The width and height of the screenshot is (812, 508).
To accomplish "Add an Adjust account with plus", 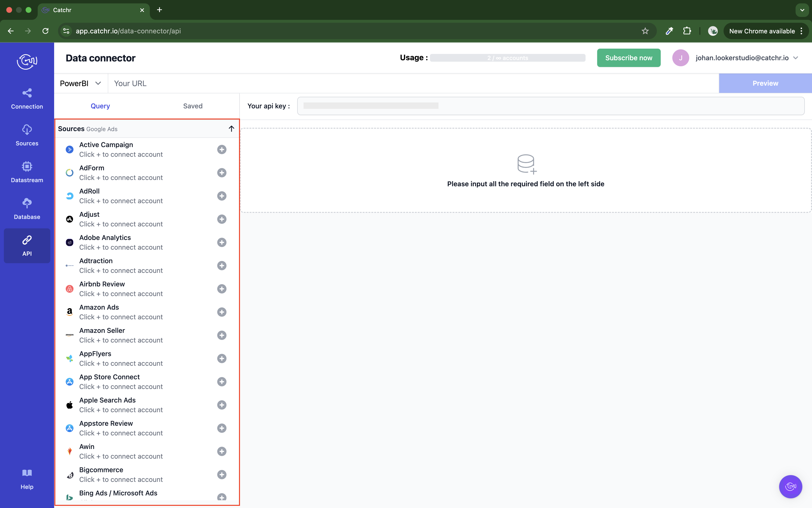I will [222, 219].
